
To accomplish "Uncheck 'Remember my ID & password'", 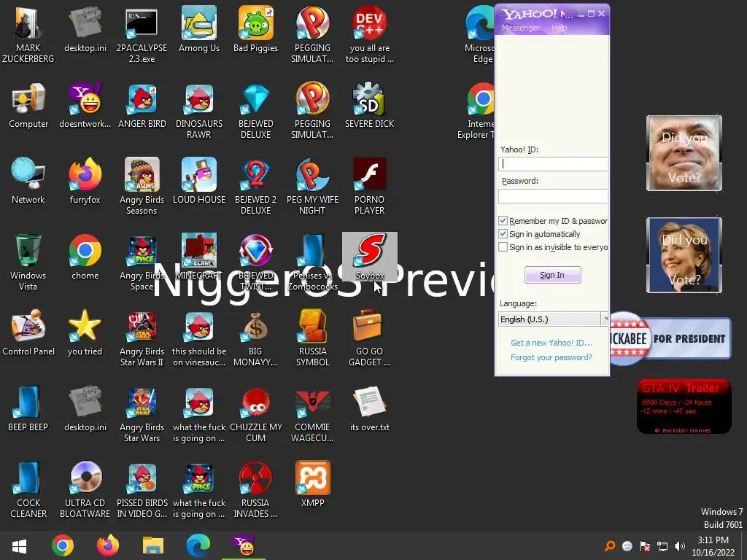I will coord(503,220).
